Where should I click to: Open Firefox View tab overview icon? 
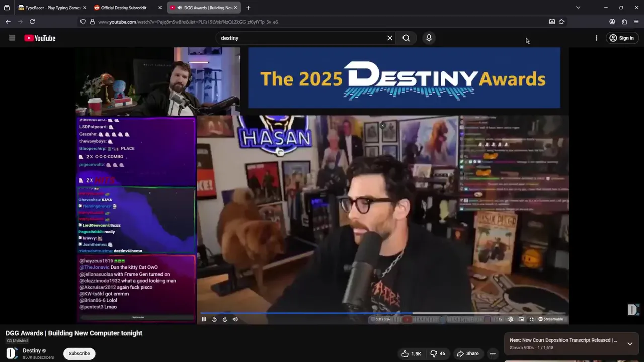point(7,8)
